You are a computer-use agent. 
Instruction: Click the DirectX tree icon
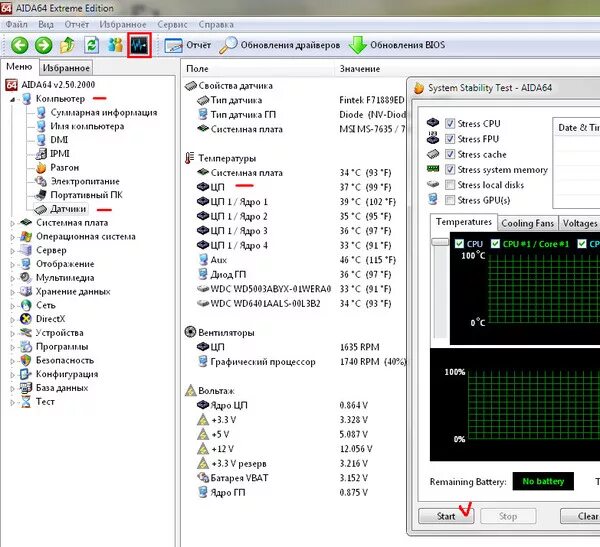26,319
